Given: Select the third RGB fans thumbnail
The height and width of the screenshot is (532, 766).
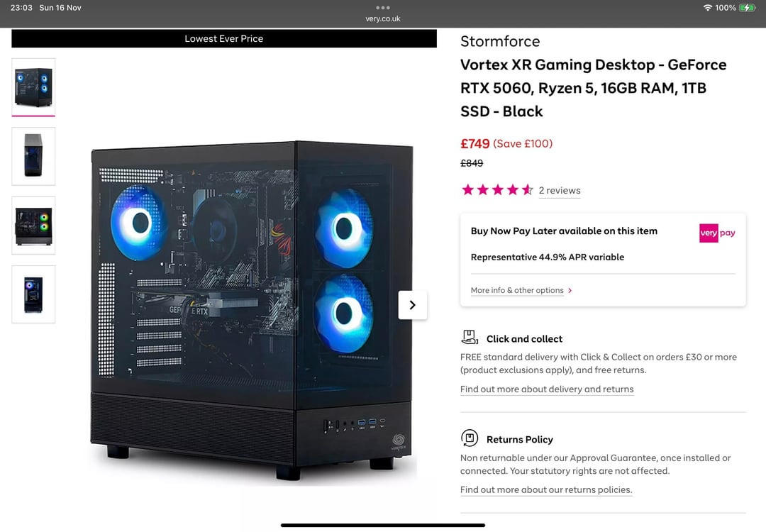Looking at the screenshot, I should [x=33, y=226].
